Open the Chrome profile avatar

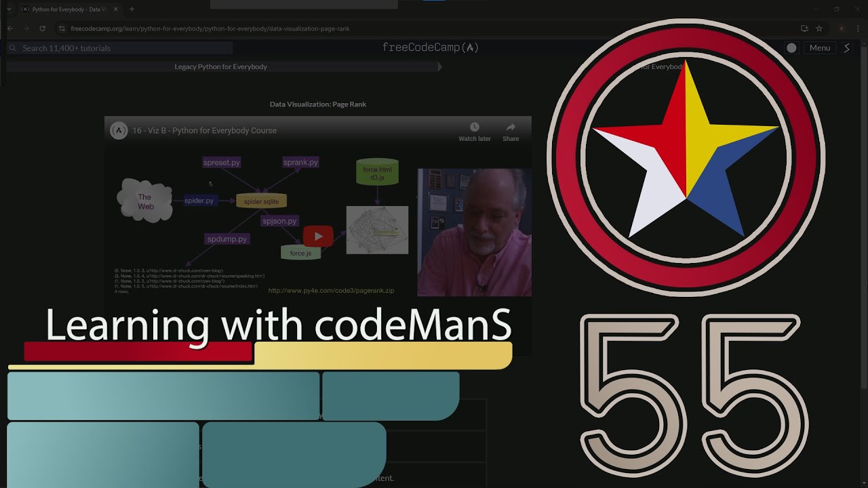tap(842, 28)
